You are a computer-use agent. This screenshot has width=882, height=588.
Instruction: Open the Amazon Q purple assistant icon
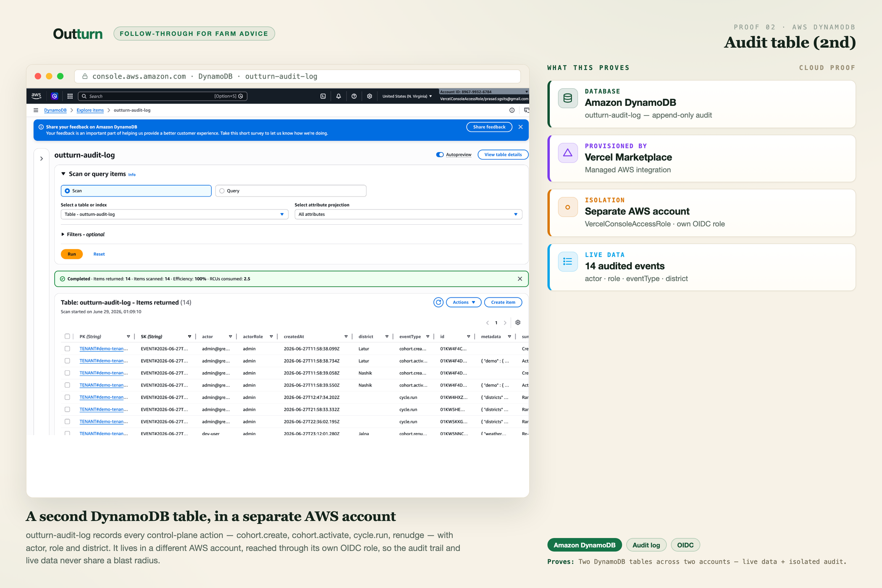pyautogui.click(x=54, y=96)
